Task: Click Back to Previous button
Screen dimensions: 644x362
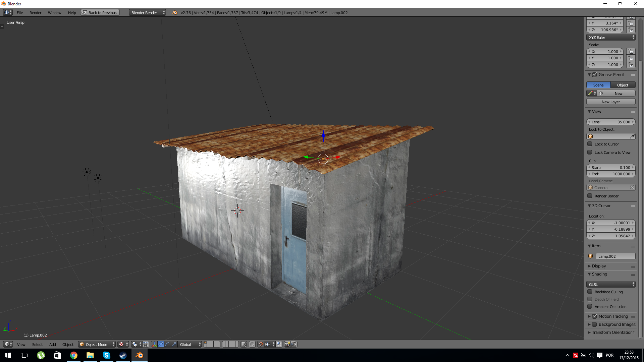Action: pyautogui.click(x=100, y=12)
